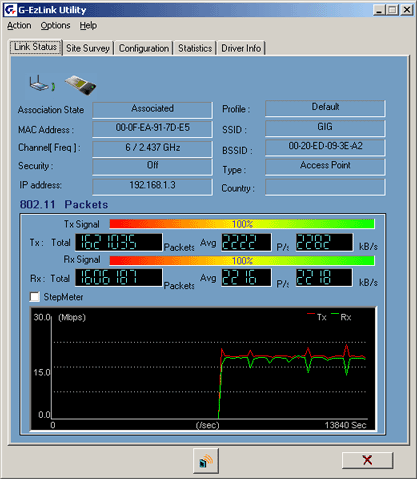Click the Tx kB/s counter display
The width and height of the screenshot is (417, 479).
tap(324, 242)
